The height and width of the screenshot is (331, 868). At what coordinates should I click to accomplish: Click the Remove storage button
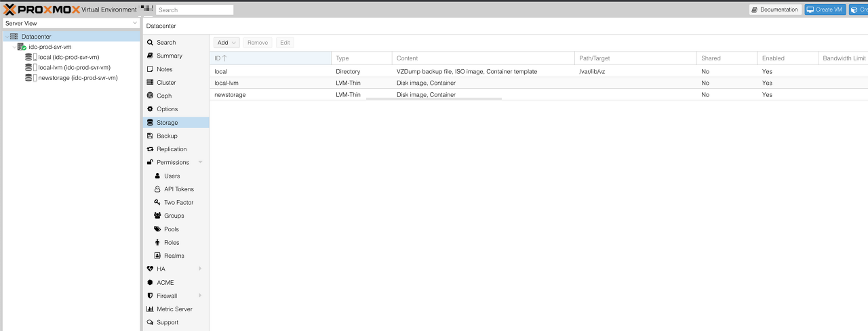click(258, 43)
